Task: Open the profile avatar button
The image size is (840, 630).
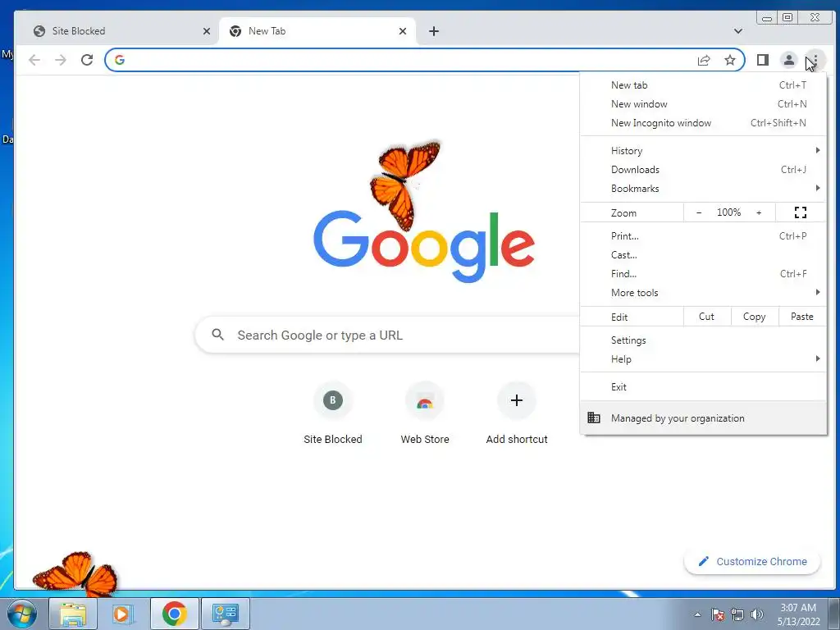Action: [789, 60]
